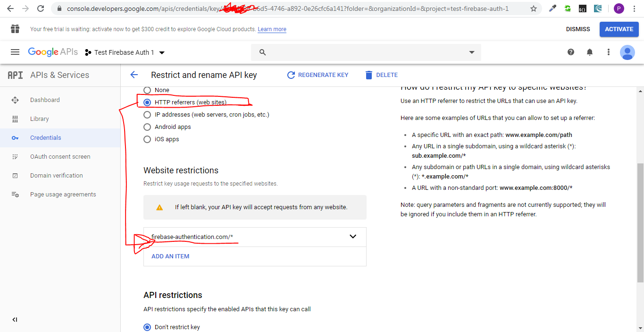Open the help question mark icon
Image resolution: width=644 pixels, height=332 pixels.
tap(571, 52)
